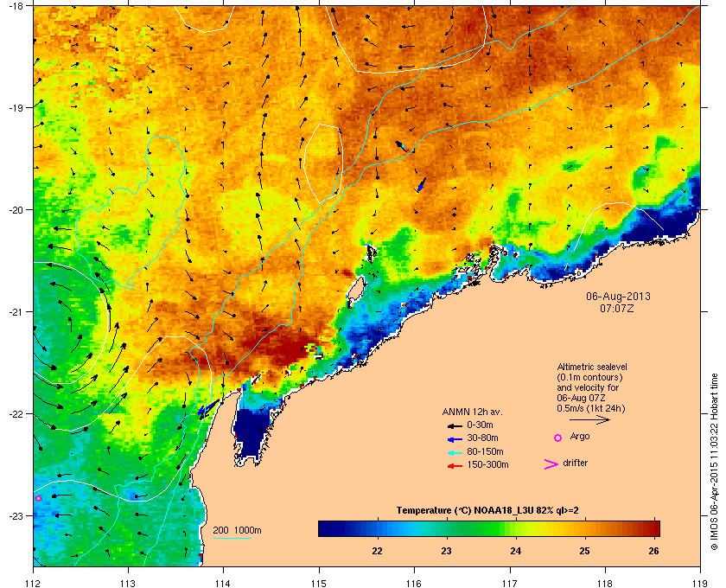
Task: Click the longitude axis label '116'
Action: pyautogui.click(x=414, y=583)
